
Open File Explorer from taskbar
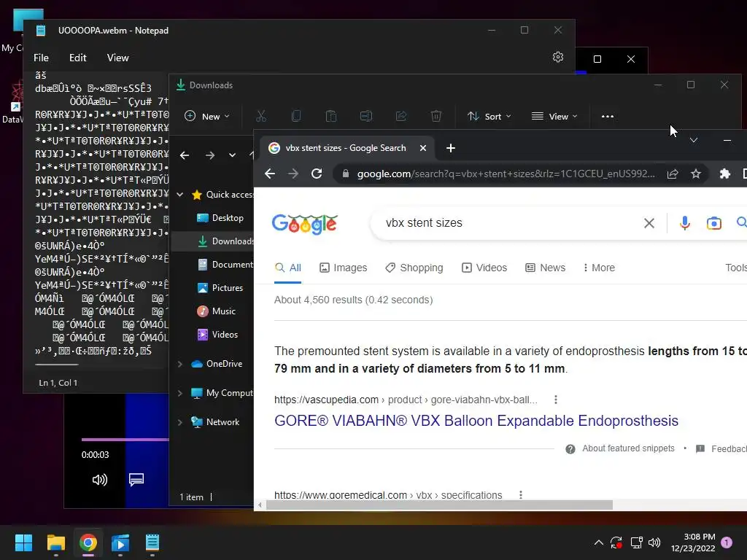click(x=55, y=542)
